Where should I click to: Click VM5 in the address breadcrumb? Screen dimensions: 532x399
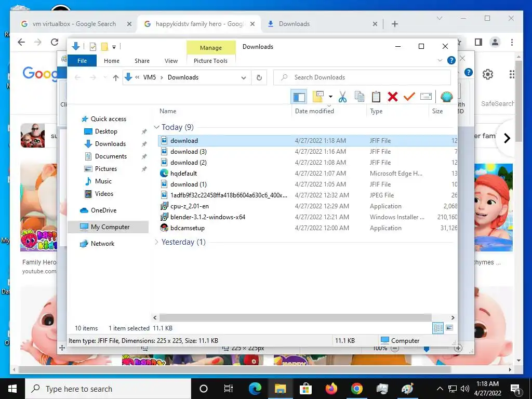[149, 77]
